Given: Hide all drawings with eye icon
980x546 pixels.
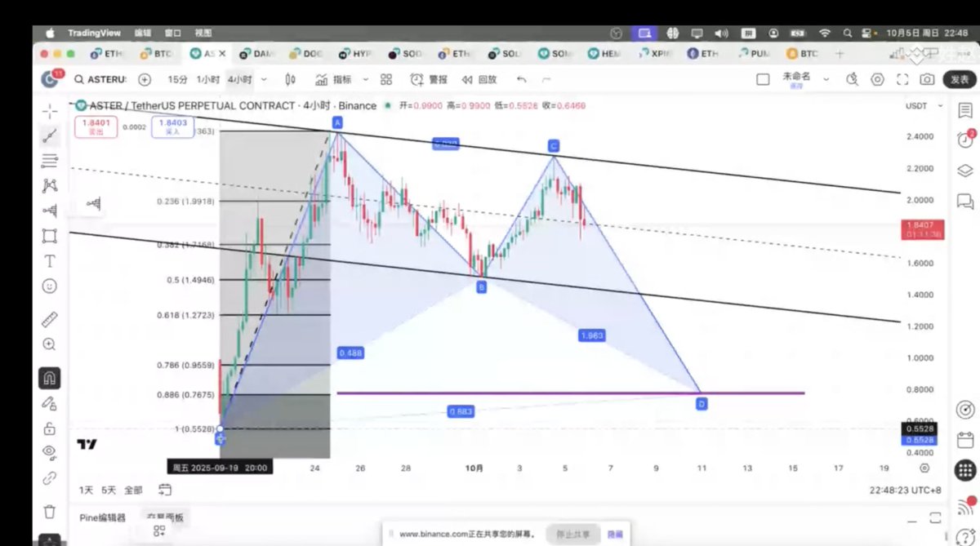Looking at the screenshot, I should 49,452.
